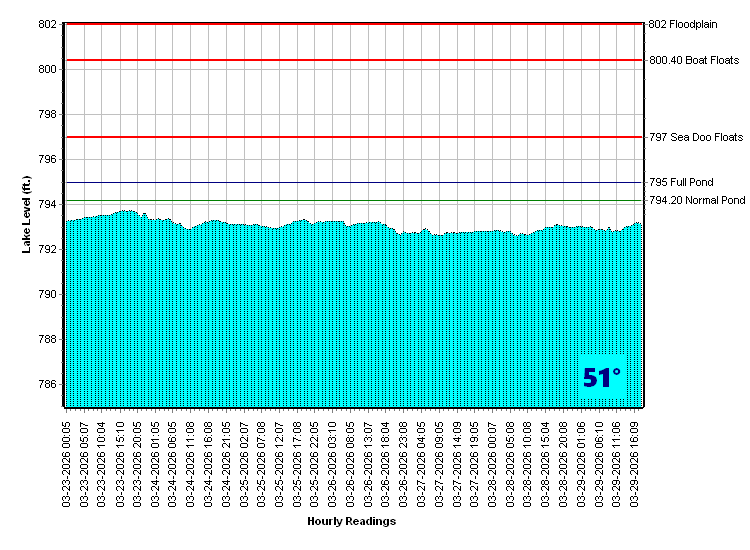The image size is (750, 550).
Task: Click the cyan lake level data area
Action: coord(300,320)
